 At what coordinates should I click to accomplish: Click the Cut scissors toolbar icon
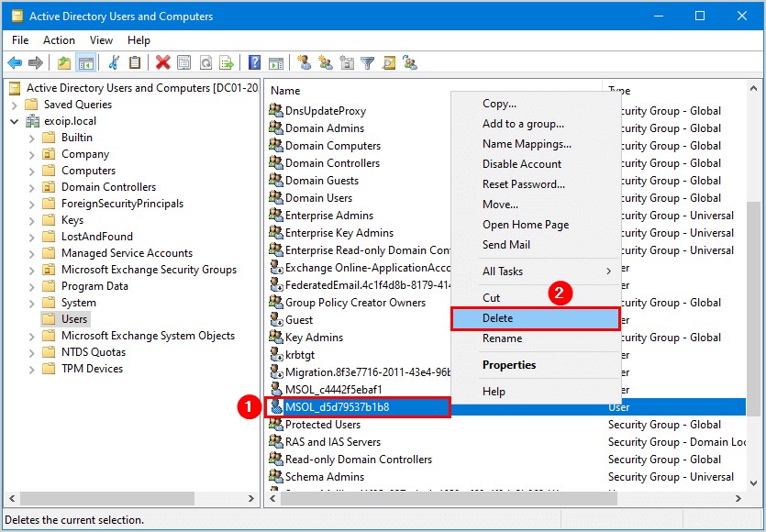(x=114, y=63)
